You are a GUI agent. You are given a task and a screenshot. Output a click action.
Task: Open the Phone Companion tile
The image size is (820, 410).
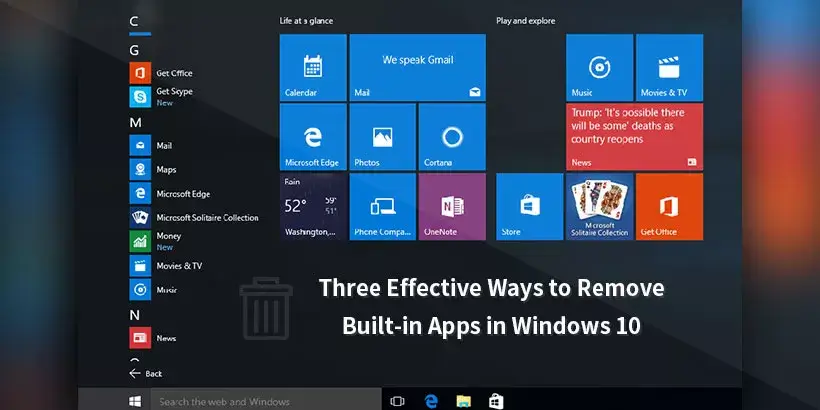[x=382, y=207]
